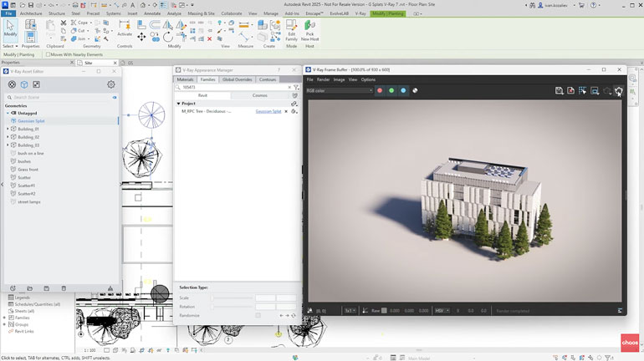
Task: Open the Geometry category cube icon in Asset Editor
Action: 24,84
